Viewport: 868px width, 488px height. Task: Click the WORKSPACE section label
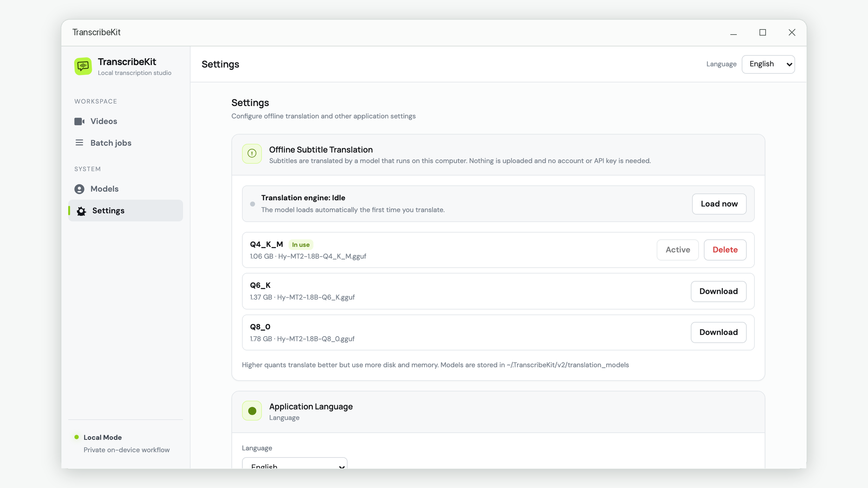(x=96, y=101)
